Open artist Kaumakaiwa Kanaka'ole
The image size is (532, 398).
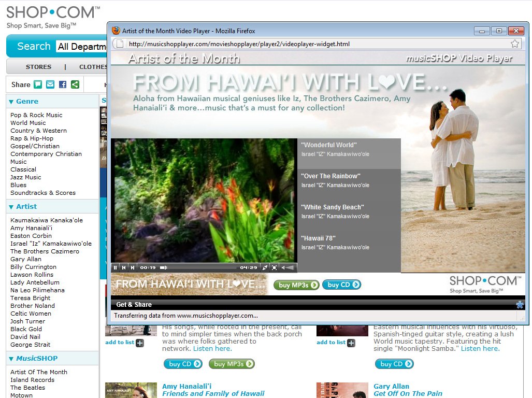click(47, 220)
